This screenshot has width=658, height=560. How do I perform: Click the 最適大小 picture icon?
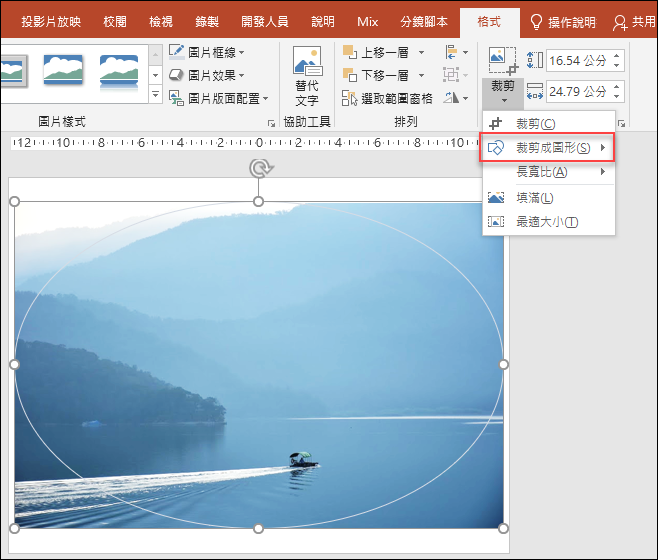pyautogui.click(x=496, y=221)
